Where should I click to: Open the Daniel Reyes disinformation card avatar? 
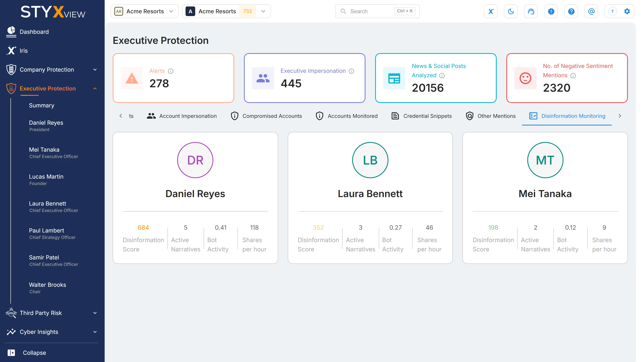click(195, 160)
